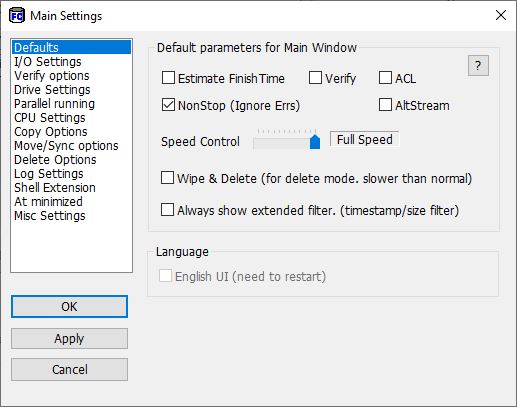Enable AltStream checkbox
The height and width of the screenshot is (407, 517).
(385, 105)
